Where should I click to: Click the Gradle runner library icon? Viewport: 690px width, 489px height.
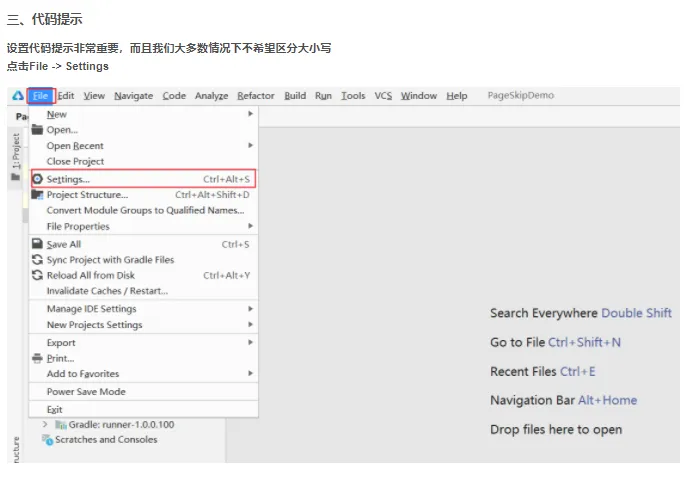click(61, 425)
